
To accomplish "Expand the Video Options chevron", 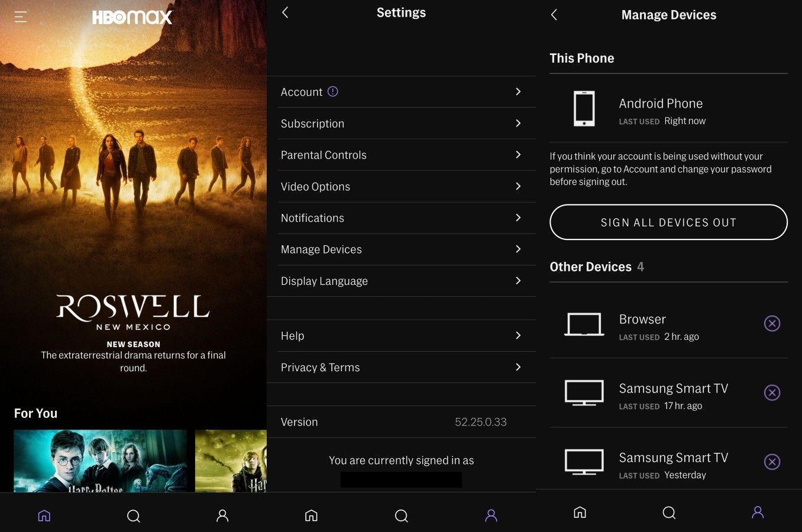I will pos(518,186).
